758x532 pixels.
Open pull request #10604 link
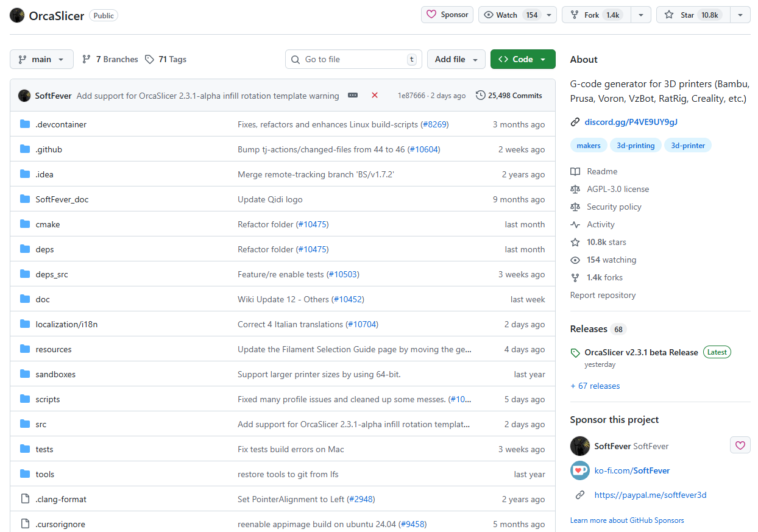pos(424,149)
